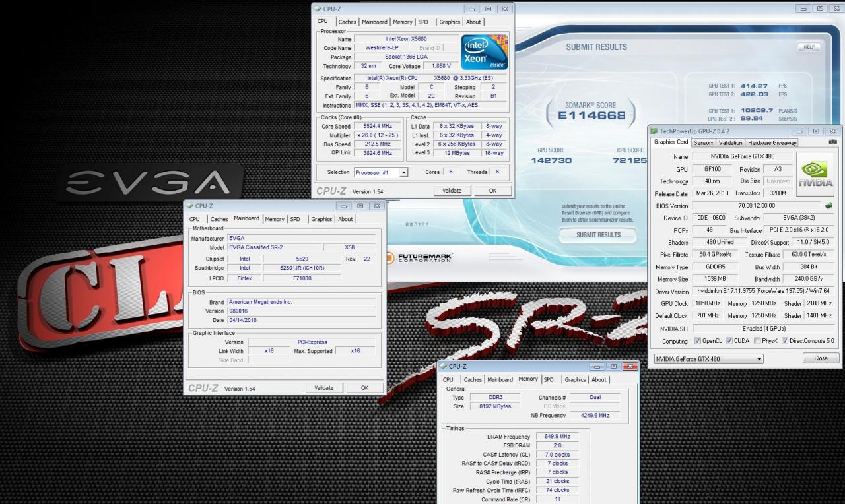Select SPD tab in Memory CPU-Z window
This screenshot has width=845, height=504.
pyautogui.click(x=549, y=379)
